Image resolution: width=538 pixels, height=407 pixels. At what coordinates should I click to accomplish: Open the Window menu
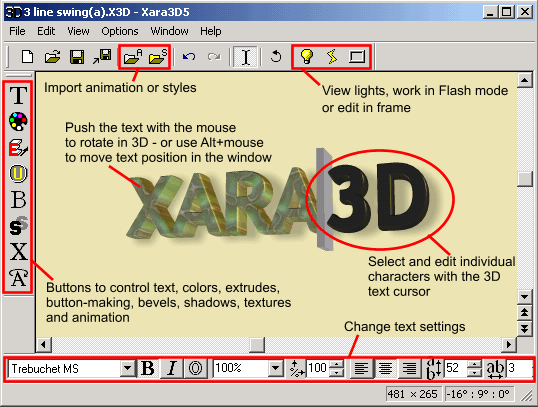(169, 31)
